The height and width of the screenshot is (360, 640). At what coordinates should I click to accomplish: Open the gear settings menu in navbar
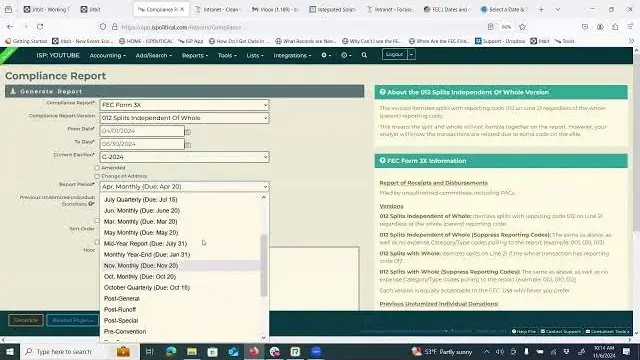[326, 55]
